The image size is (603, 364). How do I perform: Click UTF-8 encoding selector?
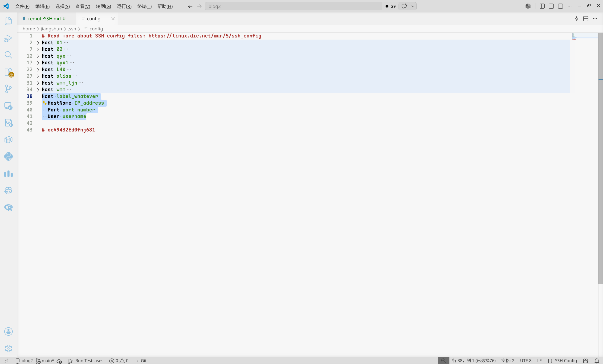click(x=526, y=360)
